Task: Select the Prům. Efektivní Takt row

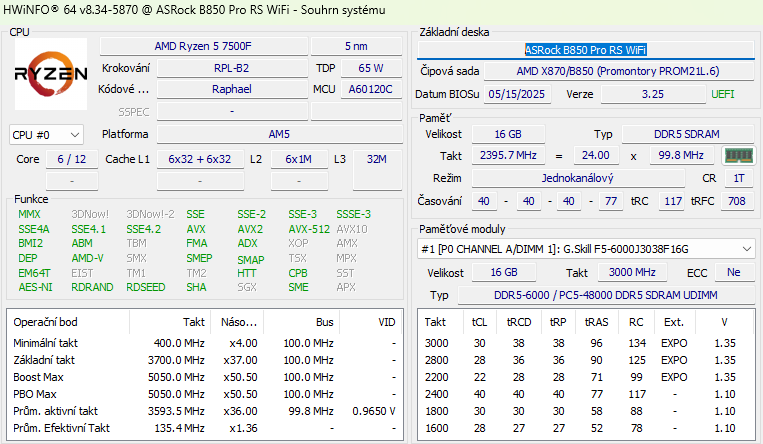Action: (205, 428)
